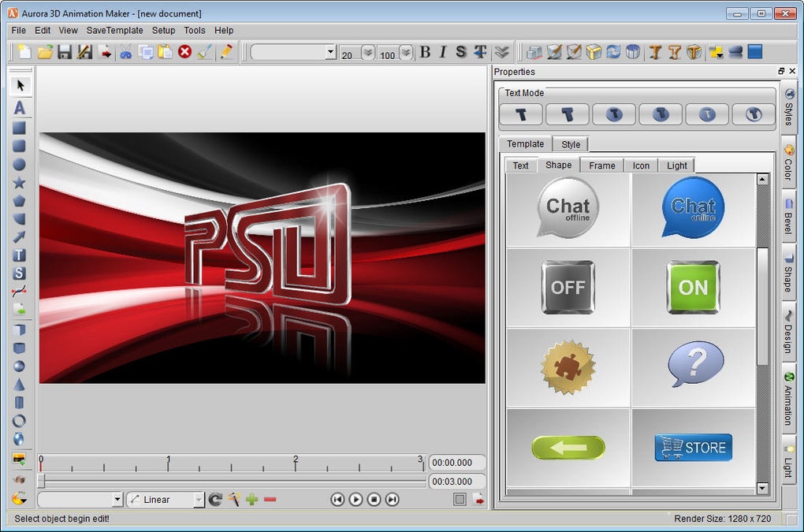Viewport: 804px width, 532px height.
Task: Select the star shape tool
Action: pos(19,183)
